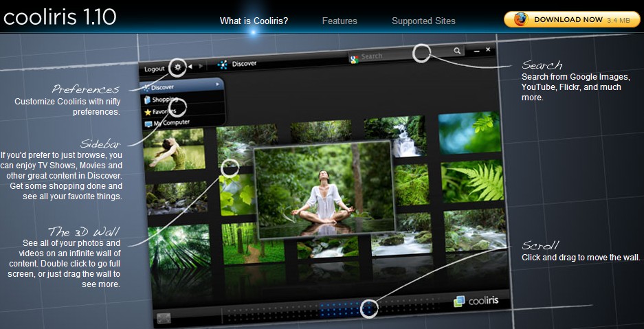Click the Discover label in toolbar
This screenshot has height=329, width=644.
(x=245, y=64)
